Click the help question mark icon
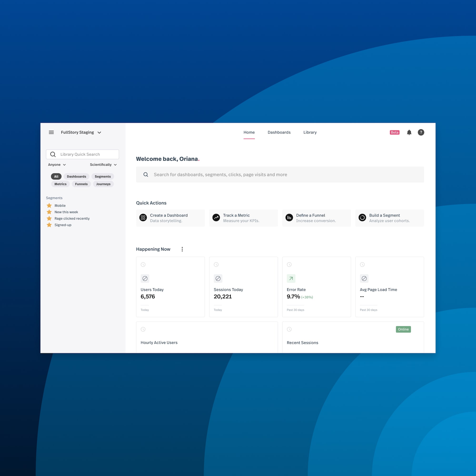 tap(421, 132)
